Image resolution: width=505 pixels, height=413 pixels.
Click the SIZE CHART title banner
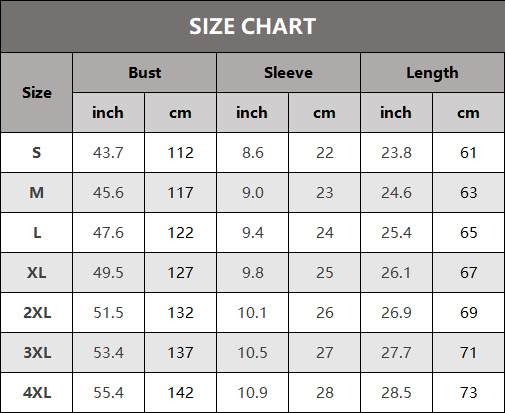click(x=252, y=26)
